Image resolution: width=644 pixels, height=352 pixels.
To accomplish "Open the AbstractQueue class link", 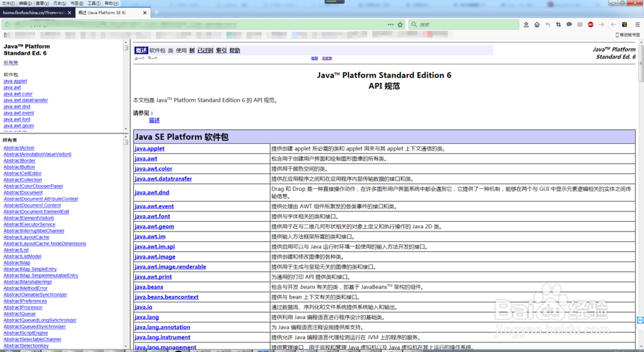I will [x=20, y=313].
